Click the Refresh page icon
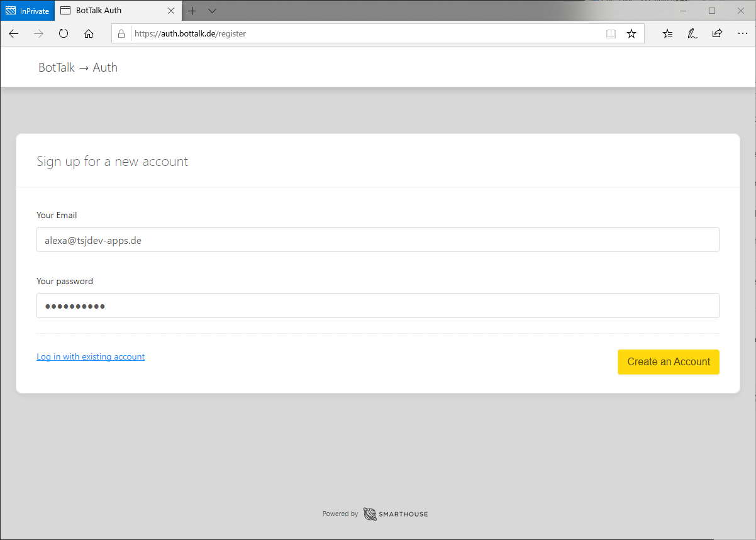Viewport: 756px width, 540px height. [x=64, y=34]
